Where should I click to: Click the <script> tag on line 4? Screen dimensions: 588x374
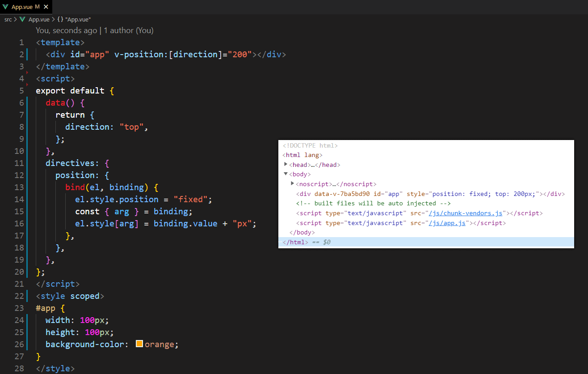pyautogui.click(x=55, y=79)
